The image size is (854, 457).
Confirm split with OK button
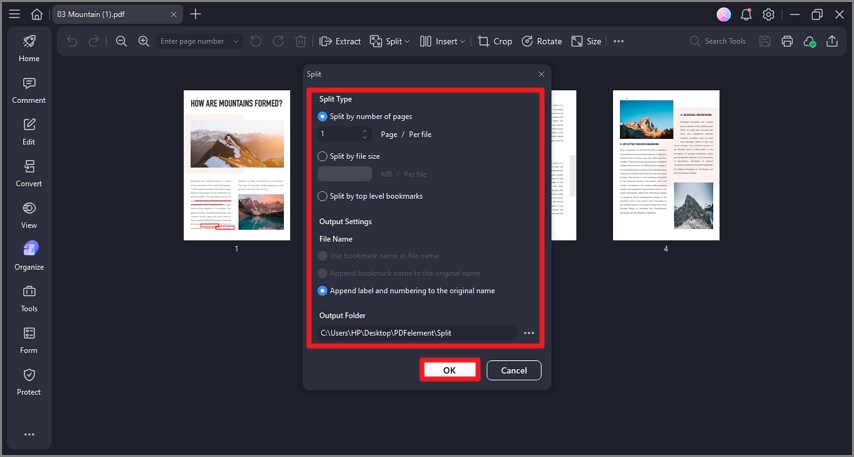[x=449, y=370]
